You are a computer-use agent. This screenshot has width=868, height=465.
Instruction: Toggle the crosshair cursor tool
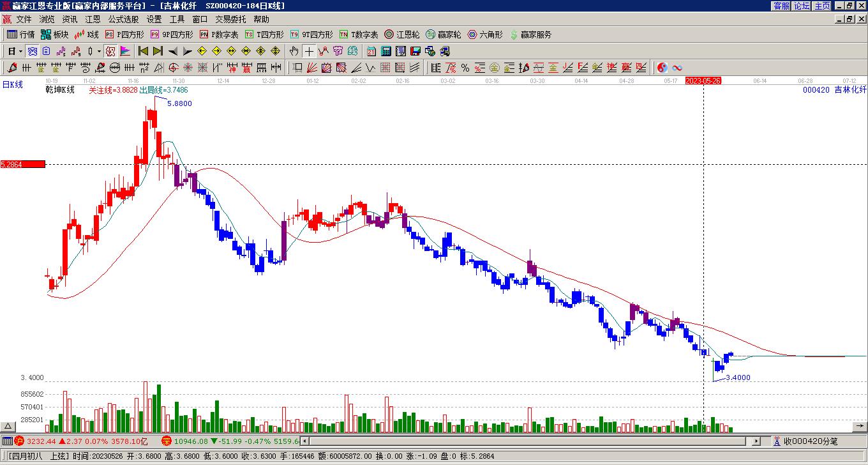pos(309,51)
